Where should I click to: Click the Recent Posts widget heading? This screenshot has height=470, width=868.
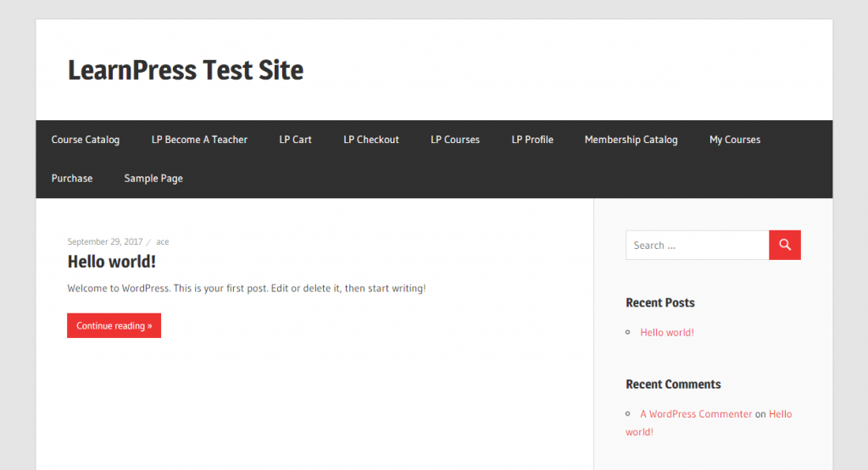click(659, 302)
